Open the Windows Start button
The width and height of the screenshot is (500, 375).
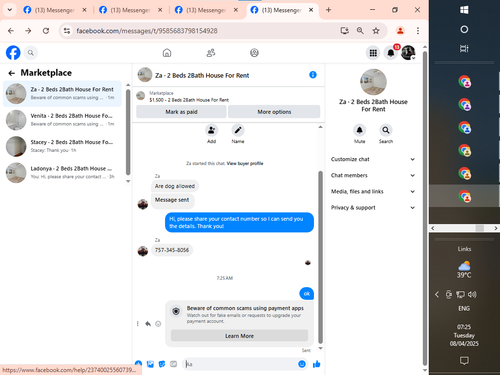(464, 10)
